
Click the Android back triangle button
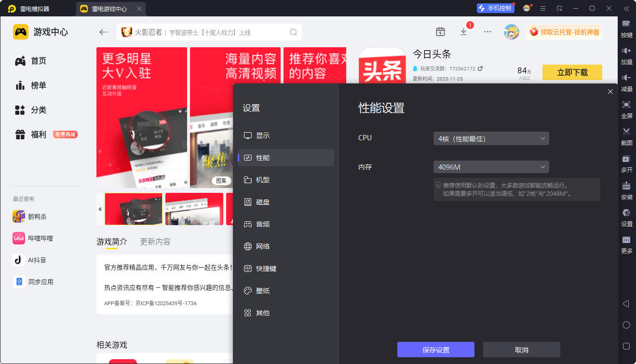626,304
